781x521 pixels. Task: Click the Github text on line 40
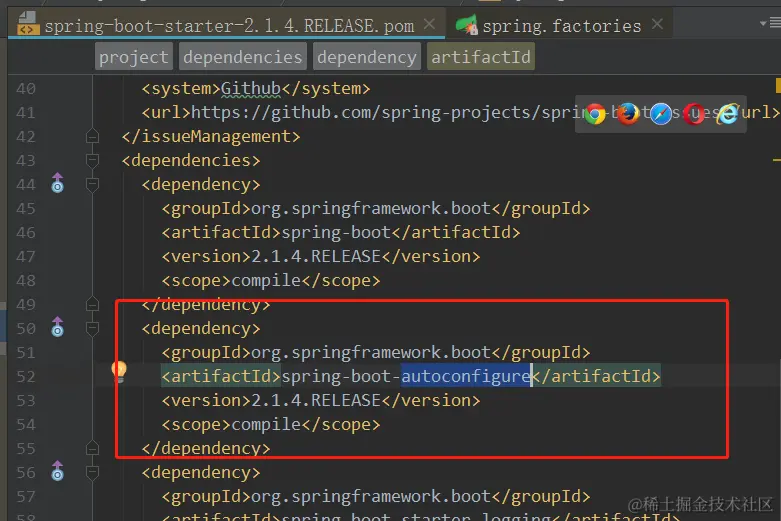click(x=251, y=89)
